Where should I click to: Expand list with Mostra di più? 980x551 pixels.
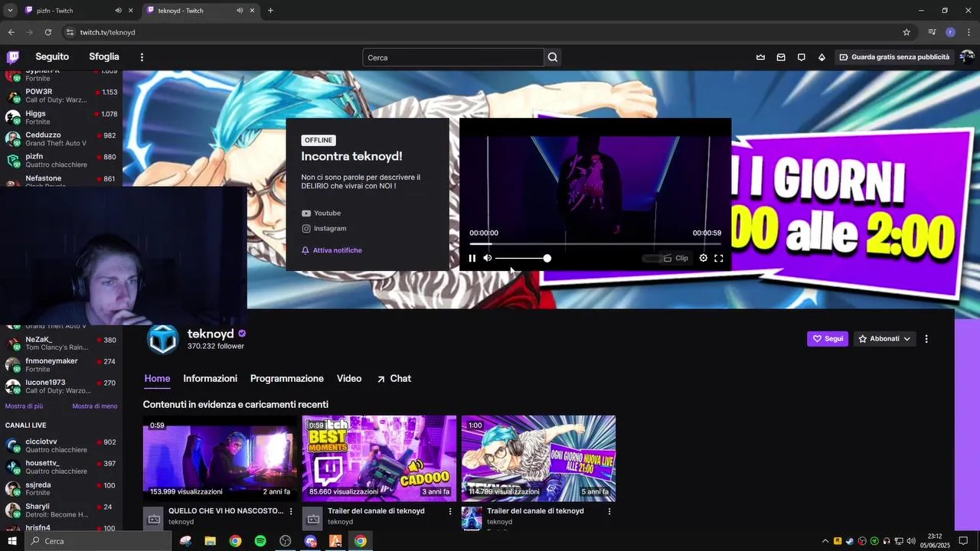(24, 406)
